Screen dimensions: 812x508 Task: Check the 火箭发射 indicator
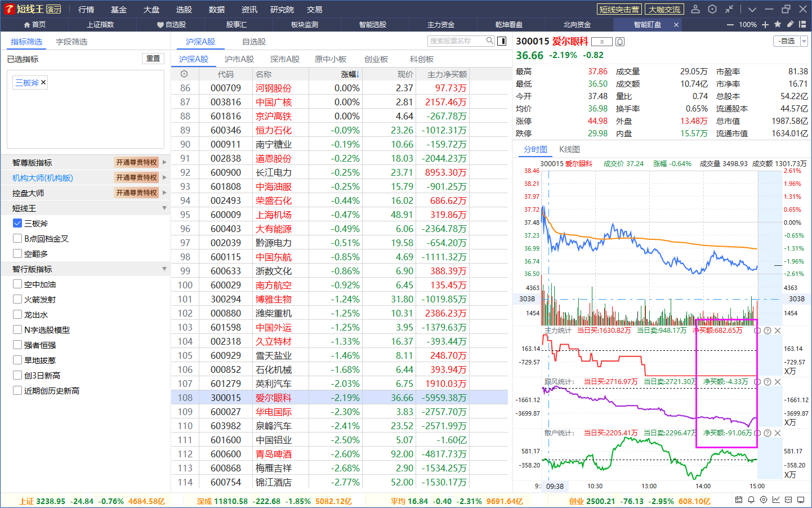(x=17, y=299)
